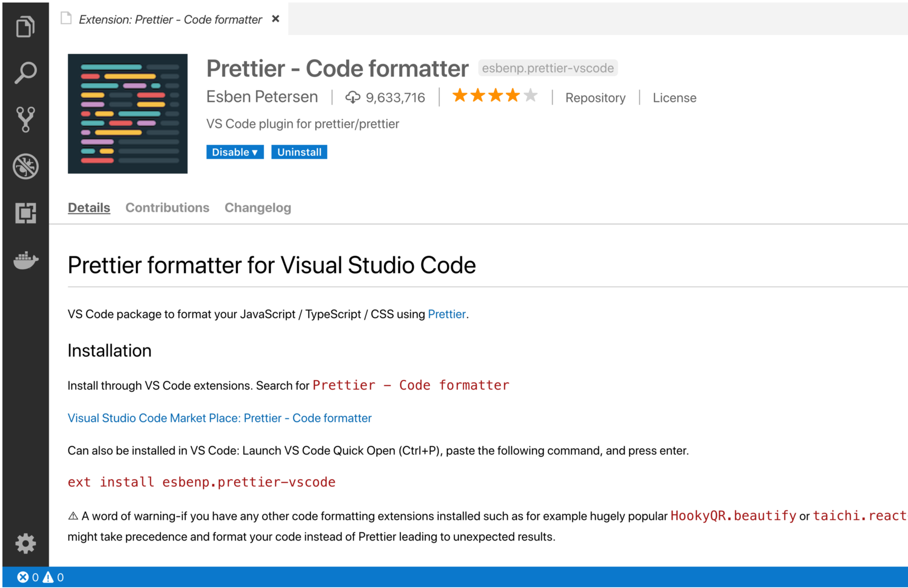Click the warnings triangle in status bar
This screenshot has height=588, width=908.
tap(48, 577)
